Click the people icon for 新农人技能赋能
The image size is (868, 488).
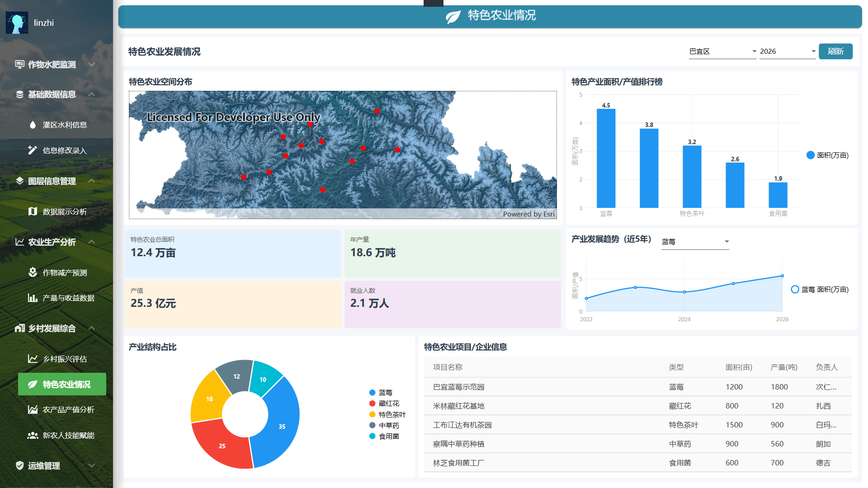click(x=33, y=435)
